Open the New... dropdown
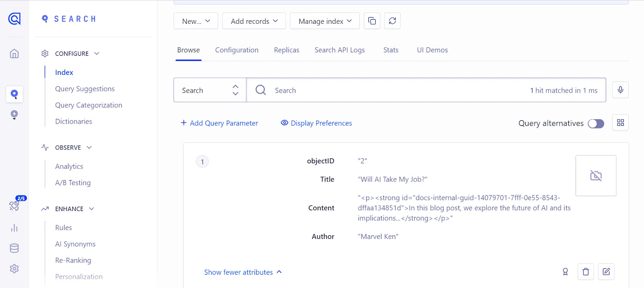 point(196,21)
